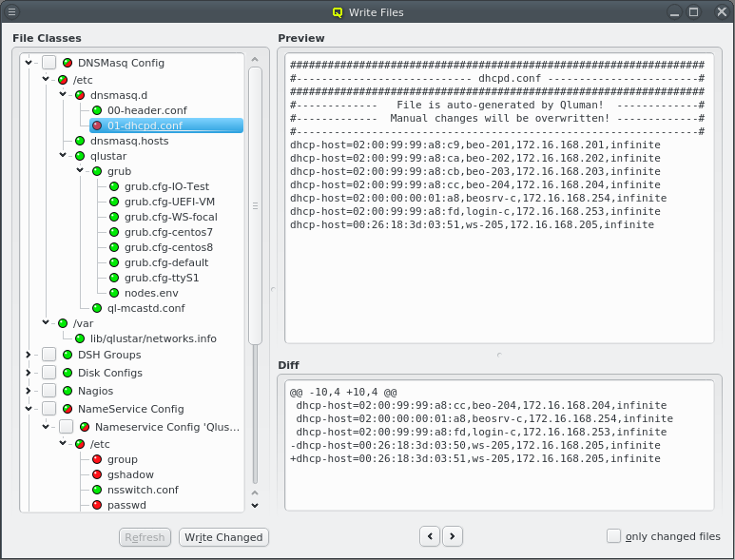Expand the DSH Groups node

pyautogui.click(x=29, y=355)
